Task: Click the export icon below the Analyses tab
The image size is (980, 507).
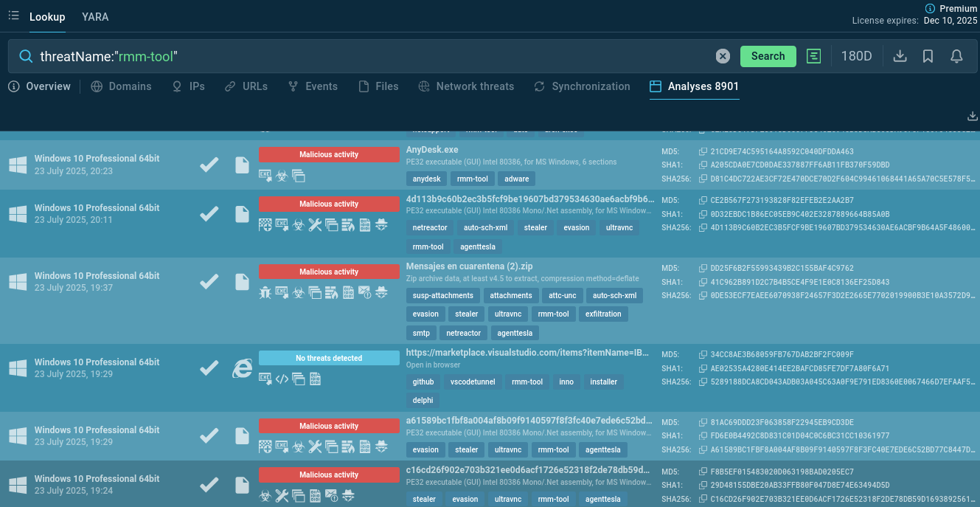Action: click(x=972, y=116)
